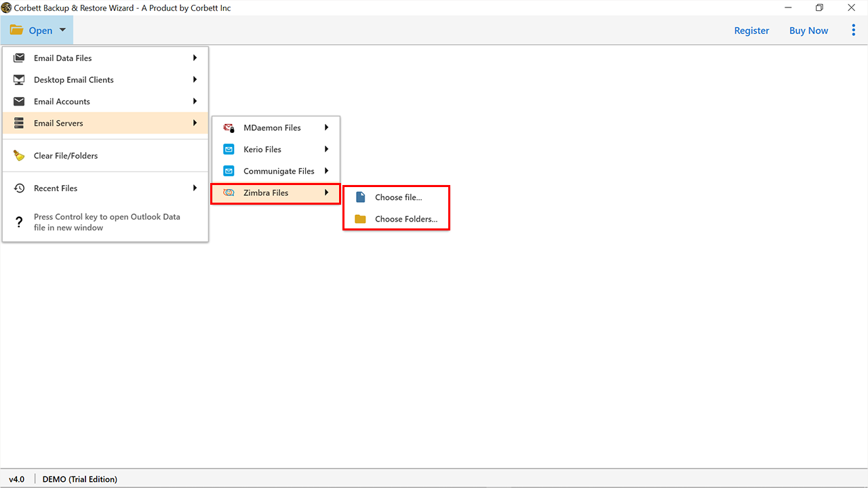868x488 pixels.
Task: Expand the Recent Files submenu arrow
Action: coord(195,188)
